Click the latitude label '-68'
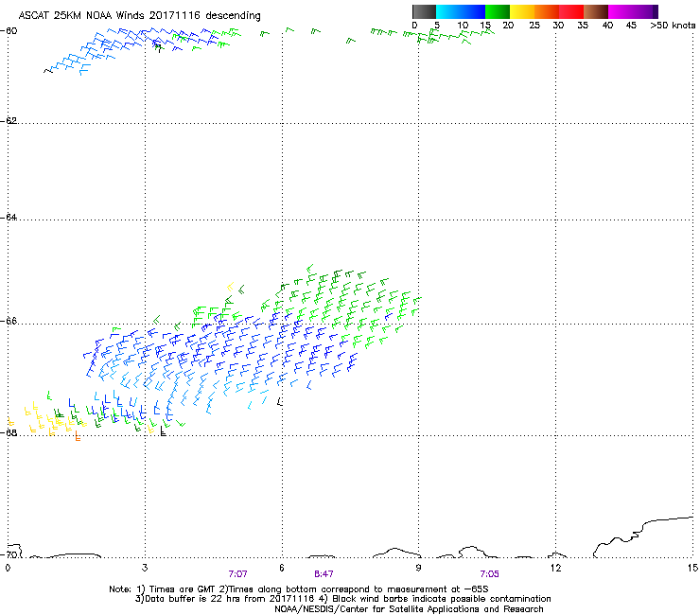 click(x=9, y=432)
